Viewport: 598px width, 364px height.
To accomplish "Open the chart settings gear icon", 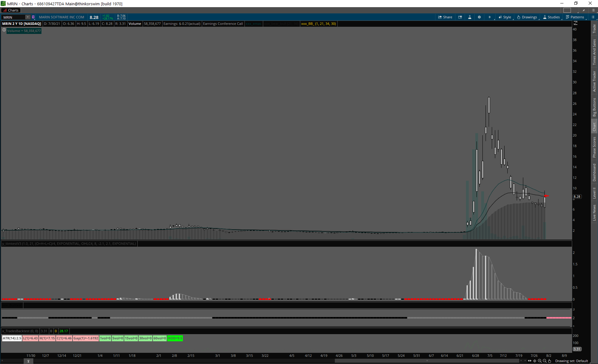I will (x=479, y=17).
